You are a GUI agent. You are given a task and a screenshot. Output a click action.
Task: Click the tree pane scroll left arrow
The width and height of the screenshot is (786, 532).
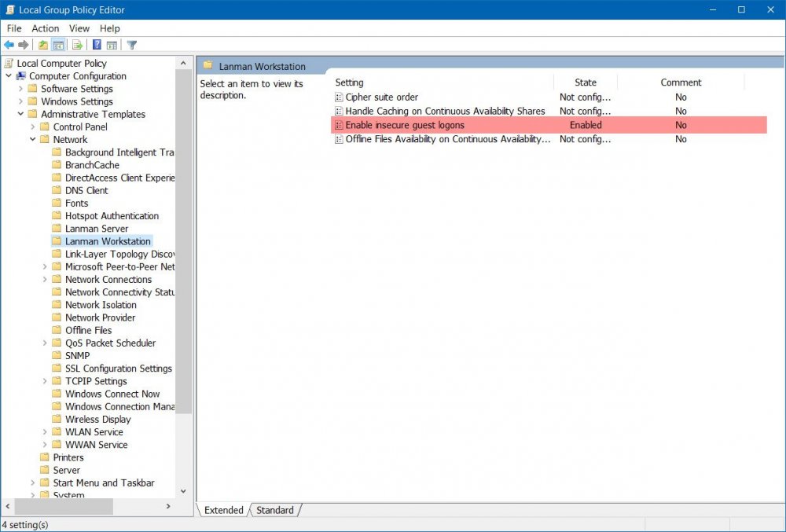8,506
